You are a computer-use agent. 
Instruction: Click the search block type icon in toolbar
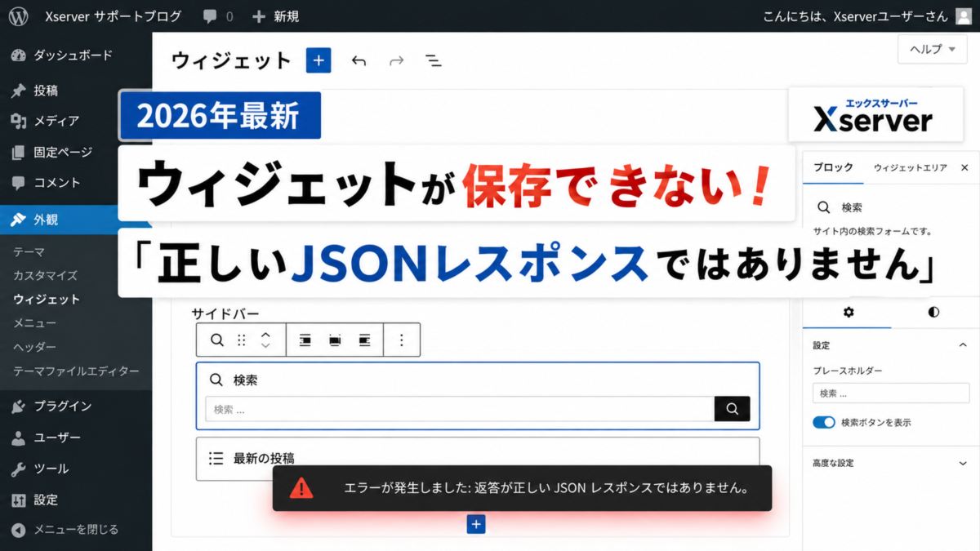216,340
